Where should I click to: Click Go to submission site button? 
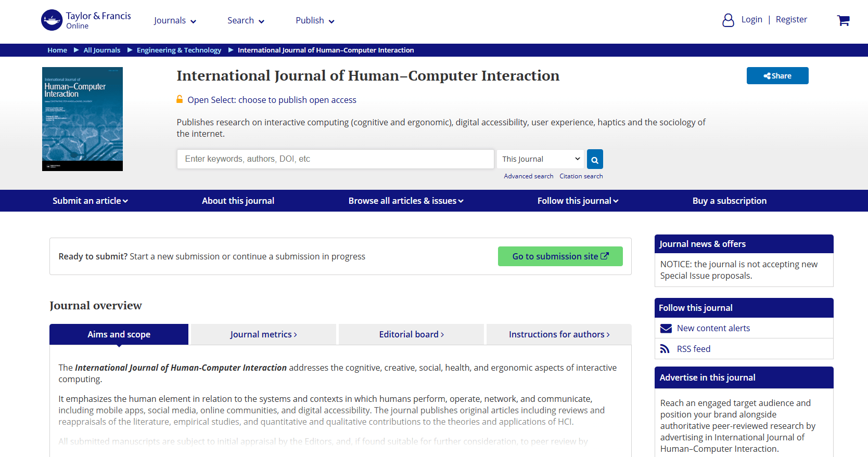[560, 256]
